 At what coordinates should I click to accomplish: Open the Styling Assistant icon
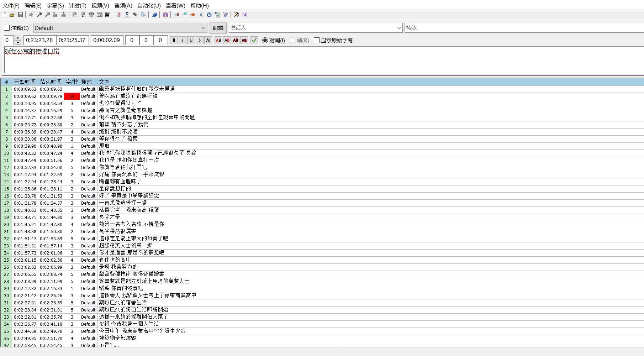(185, 15)
